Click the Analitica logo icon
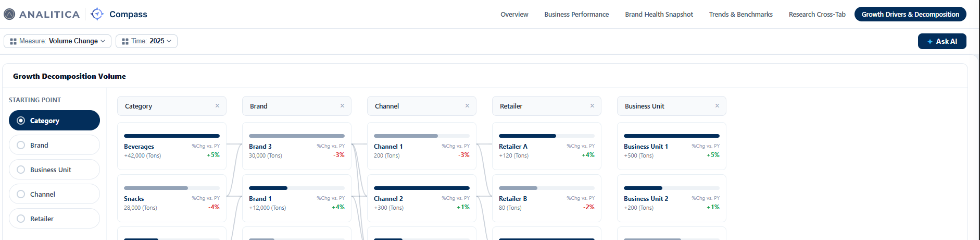This screenshot has width=980, height=240. (9, 14)
